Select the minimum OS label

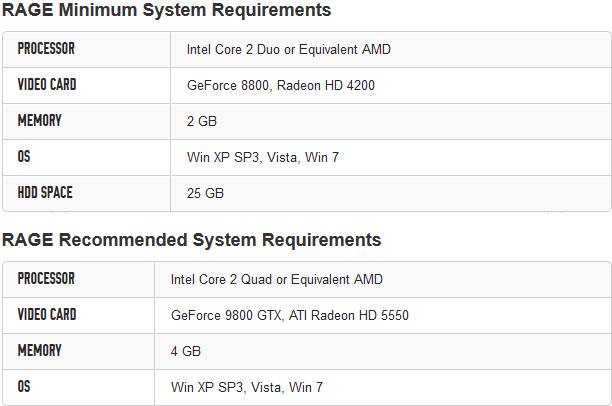click(24, 157)
